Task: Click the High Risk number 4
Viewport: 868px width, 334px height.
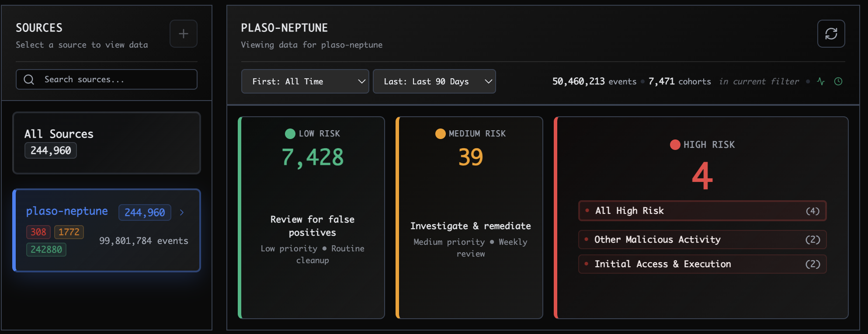Action: [x=702, y=176]
